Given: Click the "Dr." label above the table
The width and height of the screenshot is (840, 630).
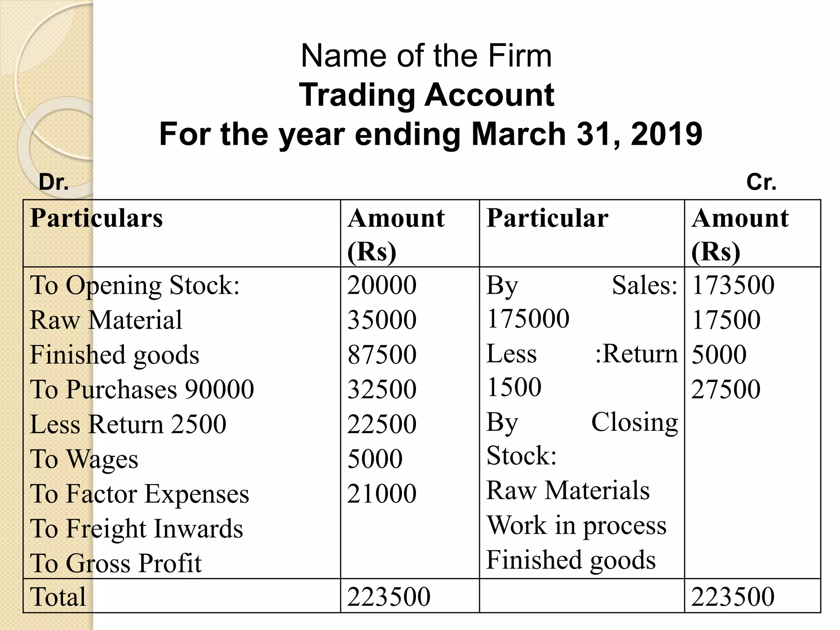Looking at the screenshot, I should (x=53, y=182).
